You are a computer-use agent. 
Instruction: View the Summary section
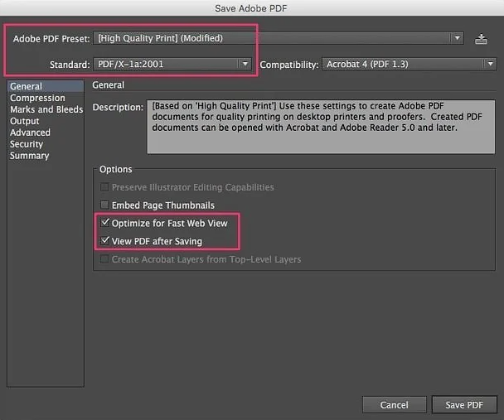[x=29, y=156]
